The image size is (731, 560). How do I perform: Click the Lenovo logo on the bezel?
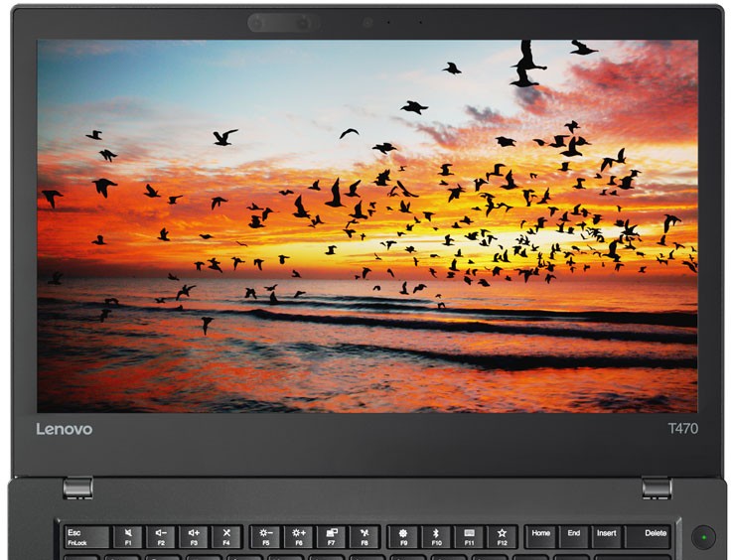tap(65, 429)
